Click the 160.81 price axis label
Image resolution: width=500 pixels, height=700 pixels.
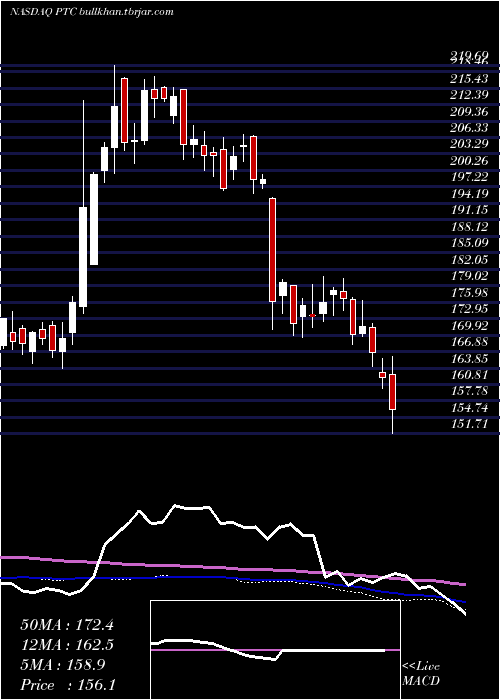coord(469,375)
